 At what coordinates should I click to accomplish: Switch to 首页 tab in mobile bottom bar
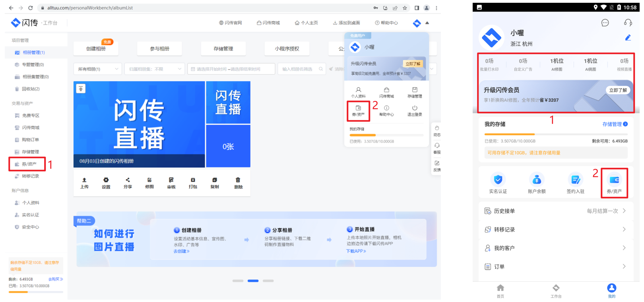(500, 291)
